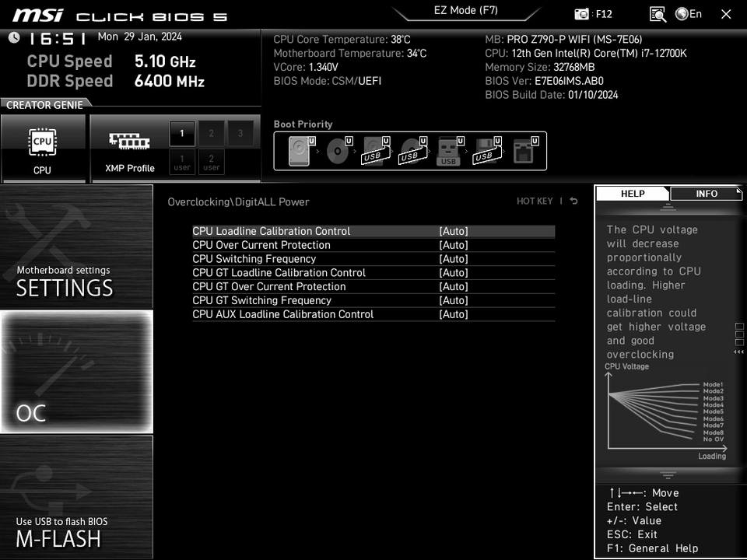Click the DDR Speed 6400 MHz readout
747x560 pixels.
click(x=115, y=80)
